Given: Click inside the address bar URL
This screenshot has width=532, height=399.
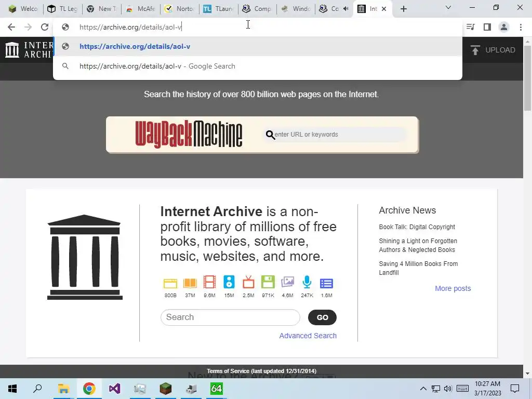Looking at the screenshot, I should 130,27.
